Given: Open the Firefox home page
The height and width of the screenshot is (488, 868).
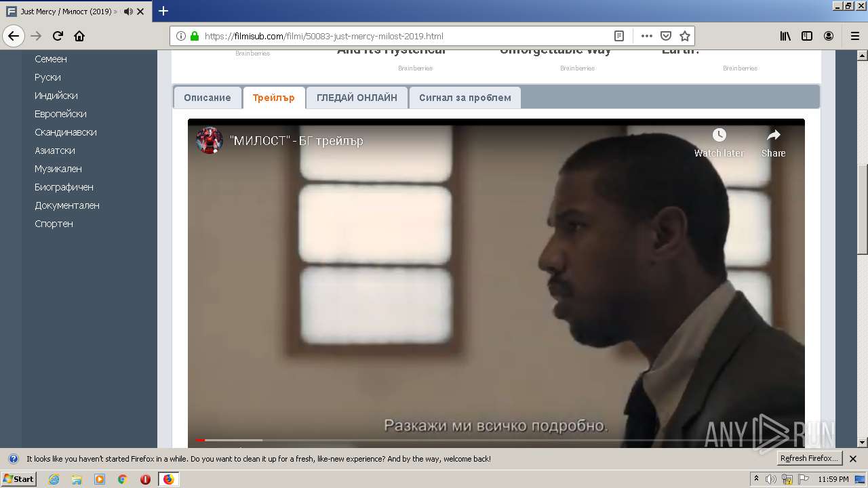Looking at the screenshot, I should [x=79, y=36].
